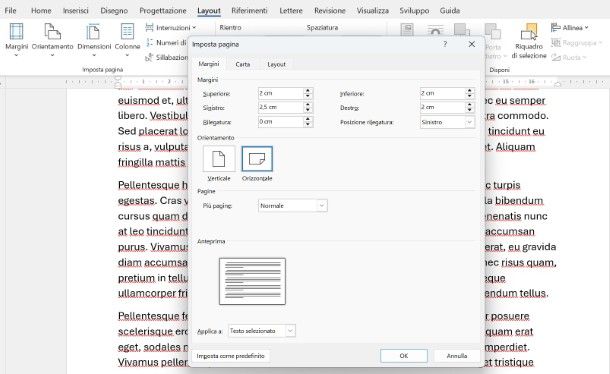
Task: Switch to the Inserisci ribbon tab
Action: coord(75,11)
